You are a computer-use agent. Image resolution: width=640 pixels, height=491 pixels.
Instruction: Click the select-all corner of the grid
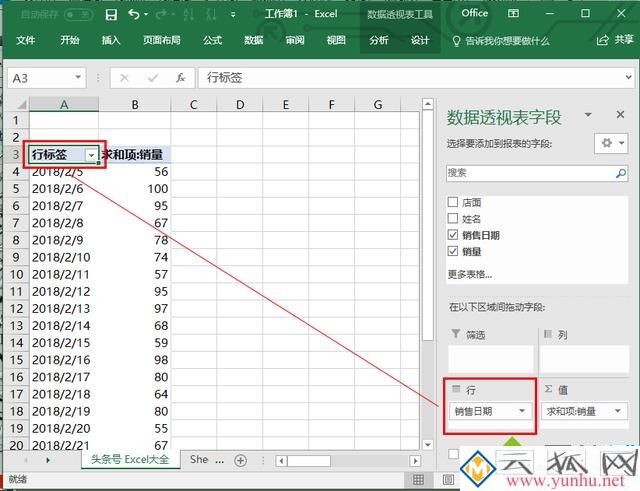tap(17, 104)
